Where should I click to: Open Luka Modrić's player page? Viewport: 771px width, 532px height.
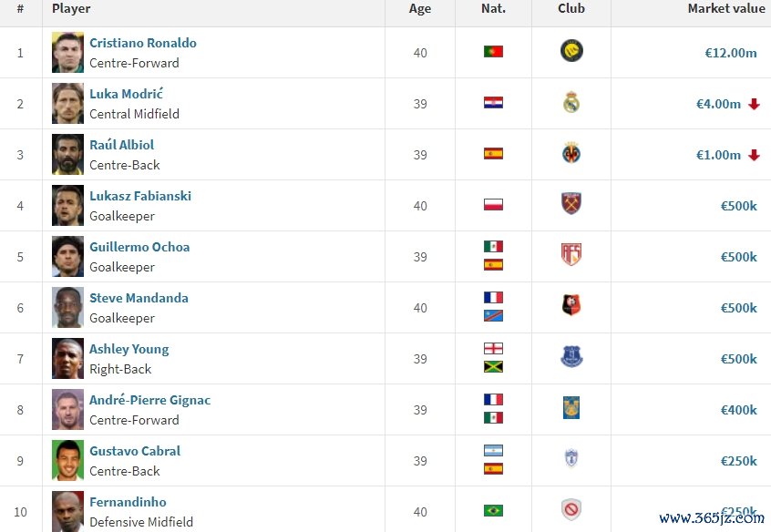126,94
